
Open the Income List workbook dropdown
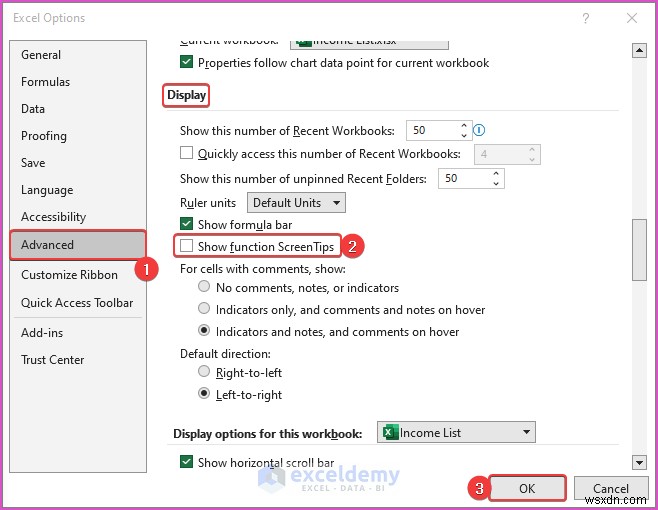pos(456,432)
